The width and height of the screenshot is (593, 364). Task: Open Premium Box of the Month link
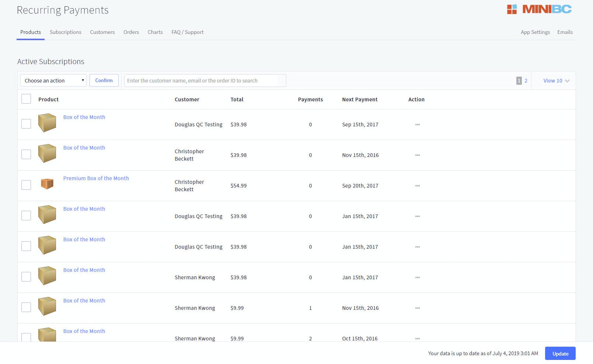[96, 178]
